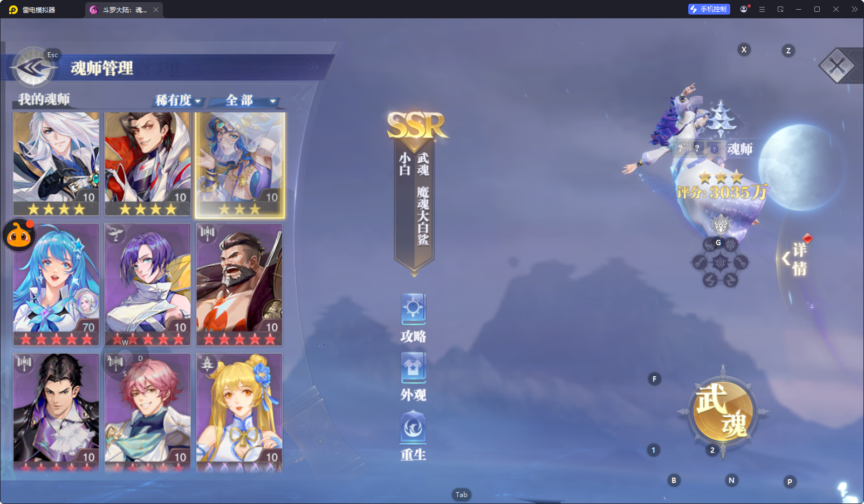Click the 手机控制 phone control button
This screenshot has height=504, width=864.
[709, 9]
